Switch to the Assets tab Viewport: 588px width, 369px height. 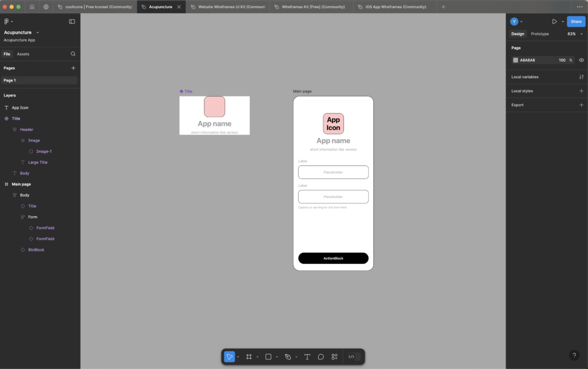[23, 54]
